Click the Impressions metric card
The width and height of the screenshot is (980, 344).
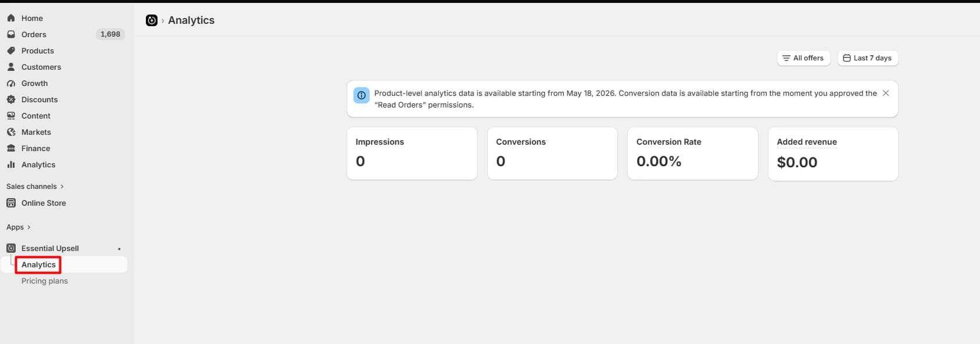tap(412, 153)
